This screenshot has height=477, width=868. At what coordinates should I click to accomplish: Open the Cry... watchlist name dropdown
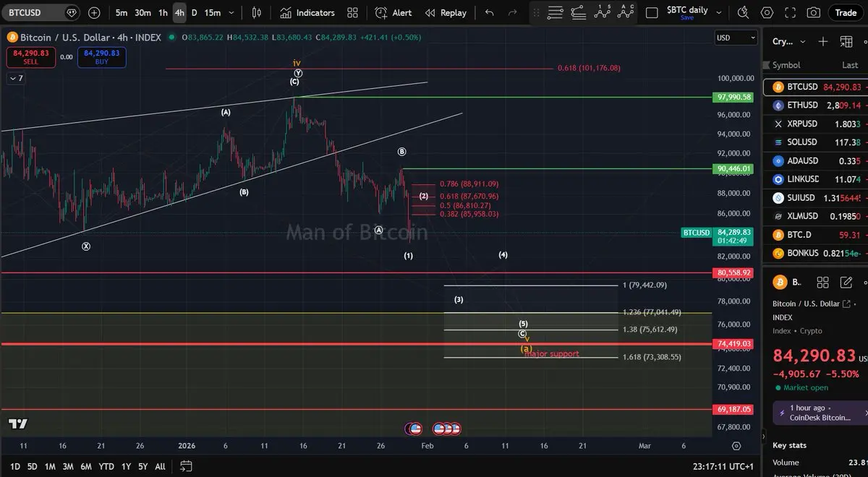click(x=788, y=41)
